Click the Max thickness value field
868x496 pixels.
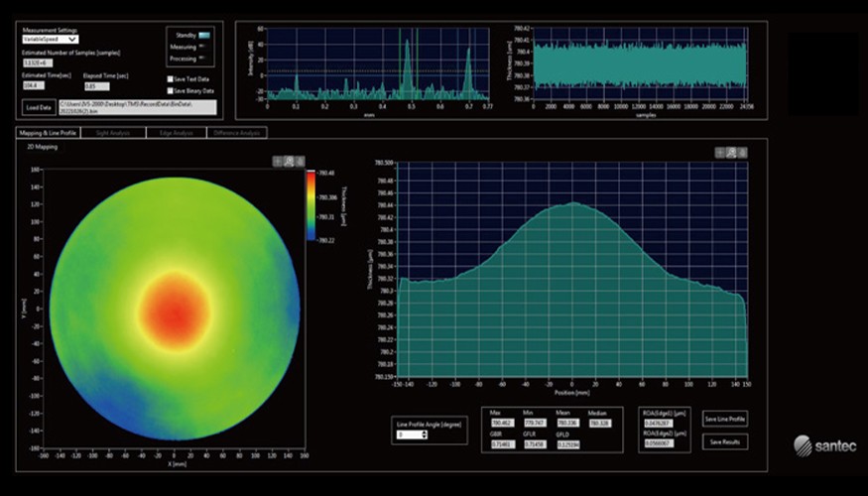click(x=502, y=423)
